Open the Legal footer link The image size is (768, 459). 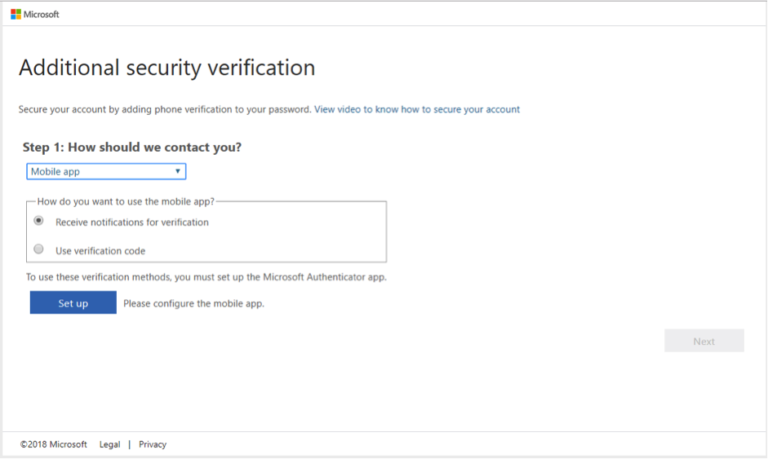[110, 444]
